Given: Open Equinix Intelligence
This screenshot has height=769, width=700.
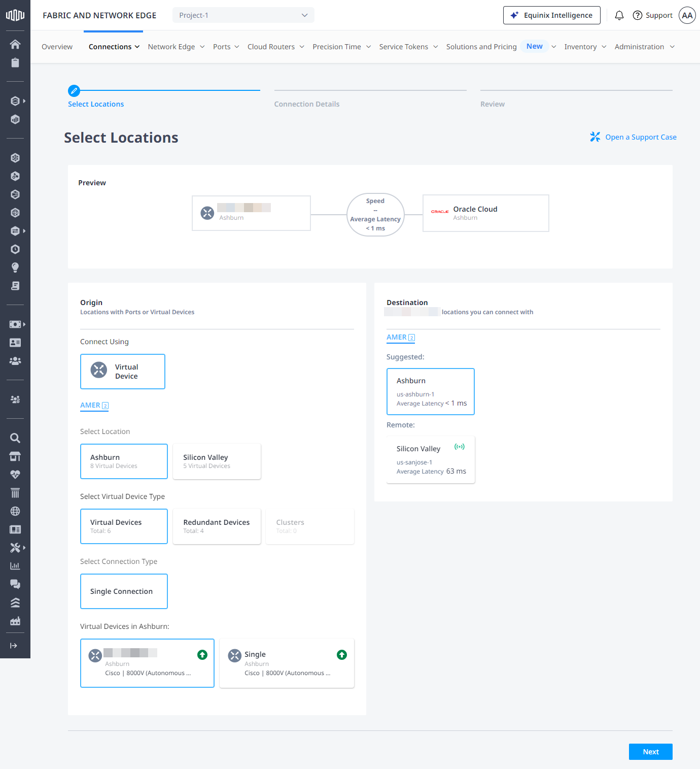Looking at the screenshot, I should pyautogui.click(x=552, y=15).
